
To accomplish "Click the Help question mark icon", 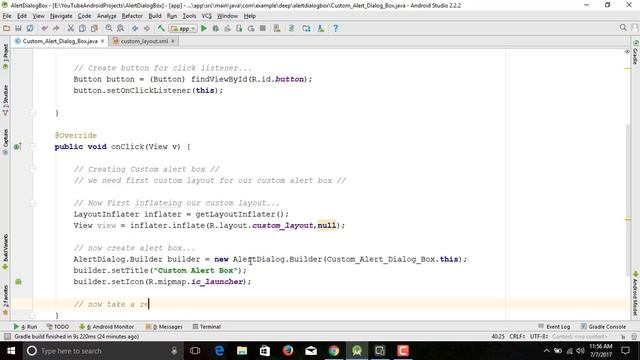I will (336, 28).
